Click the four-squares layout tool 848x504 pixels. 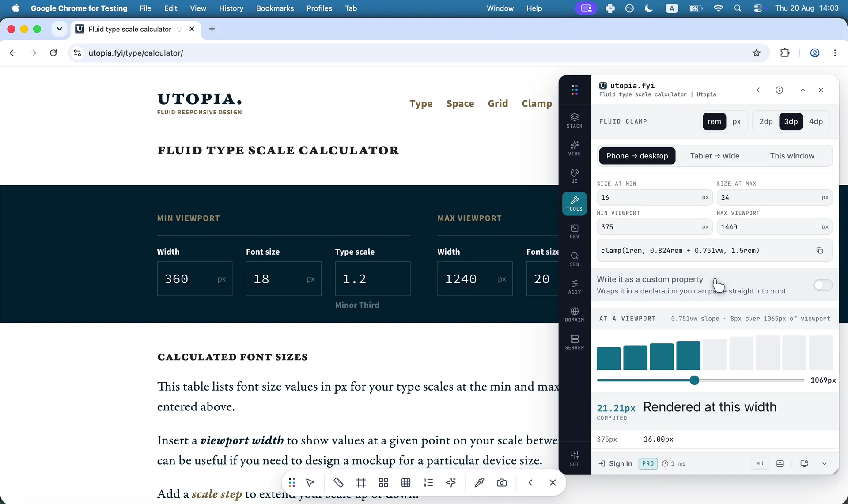click(x=383, y=483)
